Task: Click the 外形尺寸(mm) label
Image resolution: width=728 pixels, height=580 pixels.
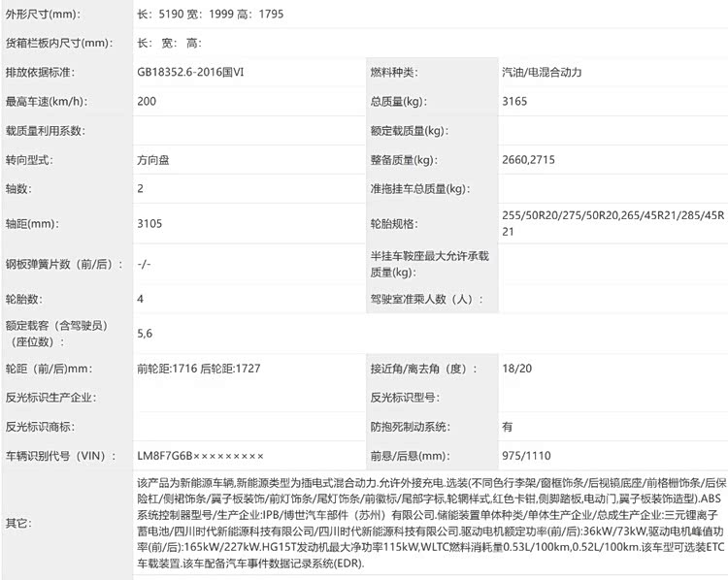Action: (44, 15)
